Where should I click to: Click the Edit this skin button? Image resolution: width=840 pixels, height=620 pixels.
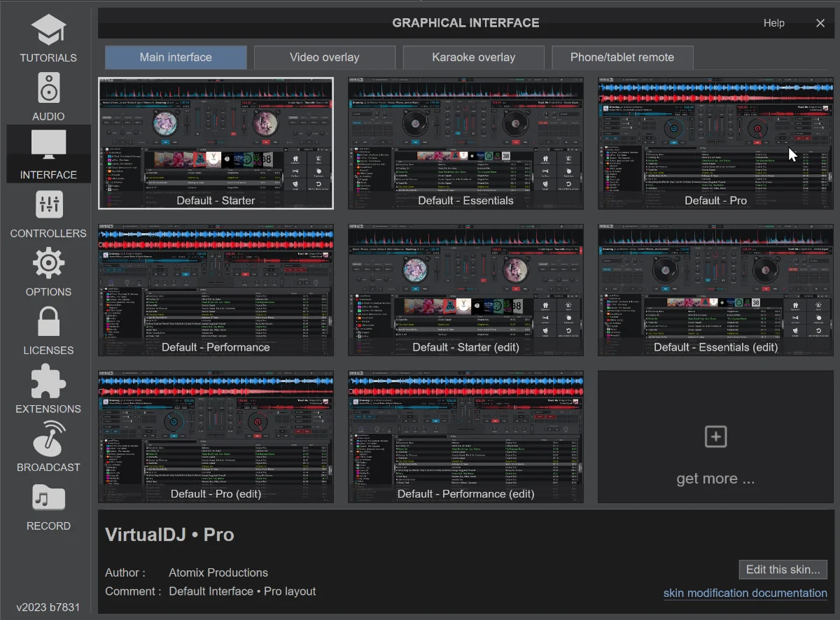tap(783, 570)
